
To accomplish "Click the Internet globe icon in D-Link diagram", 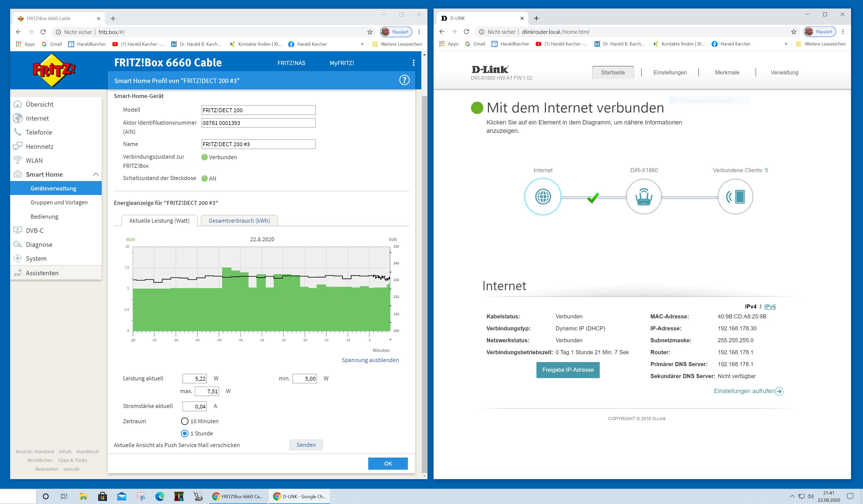I will pyautogui.click(x=543, y=197).
